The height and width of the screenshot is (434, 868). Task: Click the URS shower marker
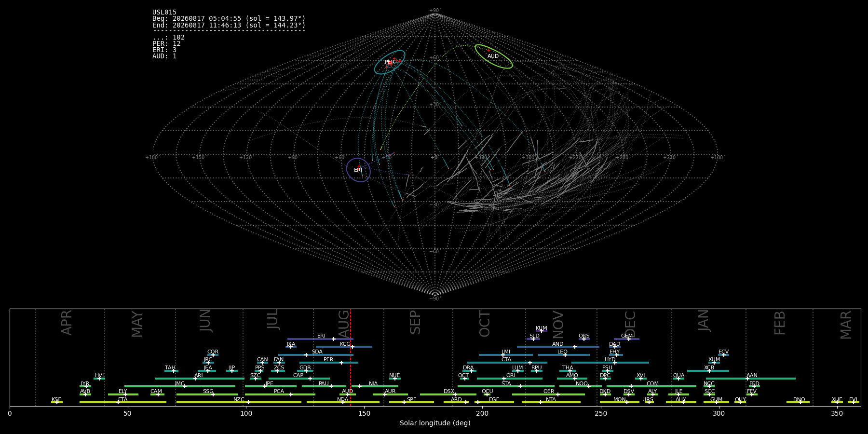click(x=649, y=402)
